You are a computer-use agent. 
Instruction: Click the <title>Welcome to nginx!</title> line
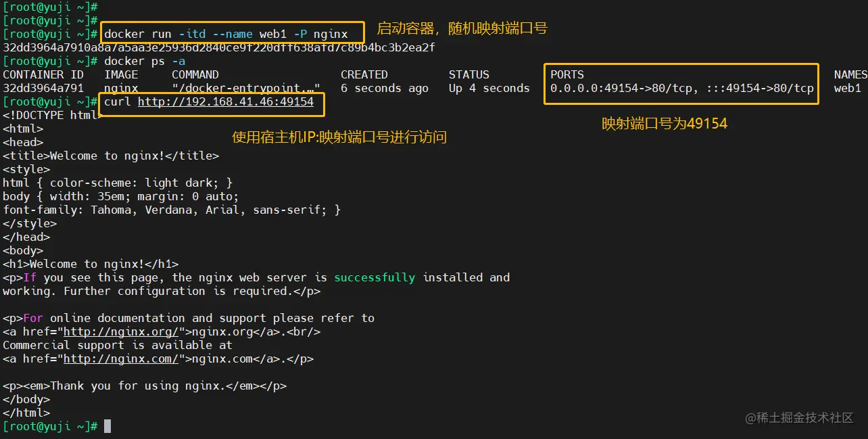point(111,156)
